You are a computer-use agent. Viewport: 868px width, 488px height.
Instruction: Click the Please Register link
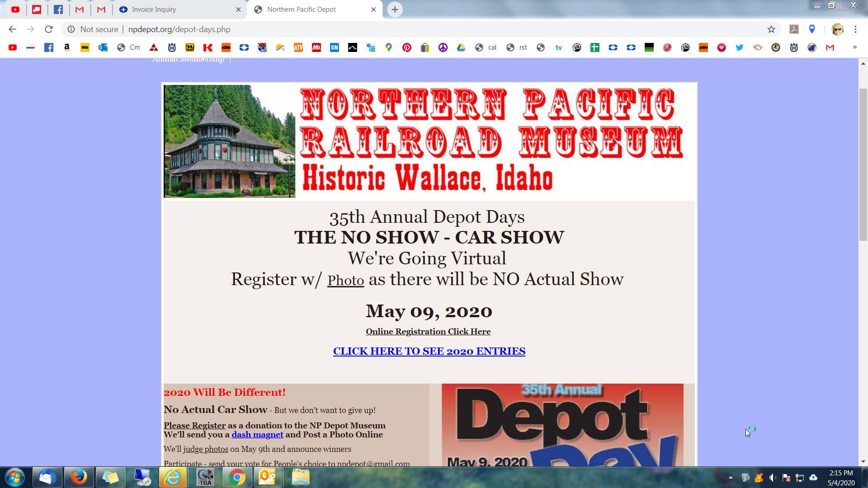[x=194, y=426]
